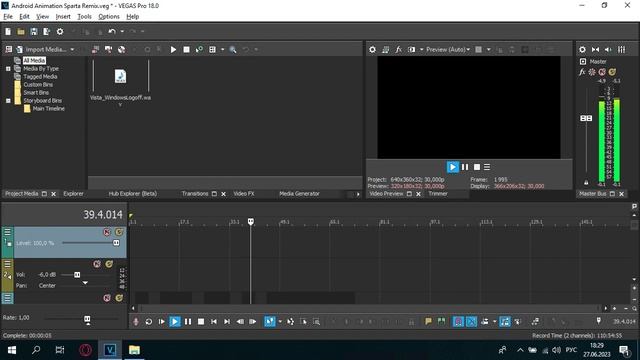This screenshot has width=640, height=360.
Task: Go to start of timeline
Action: tap(214, 322)
